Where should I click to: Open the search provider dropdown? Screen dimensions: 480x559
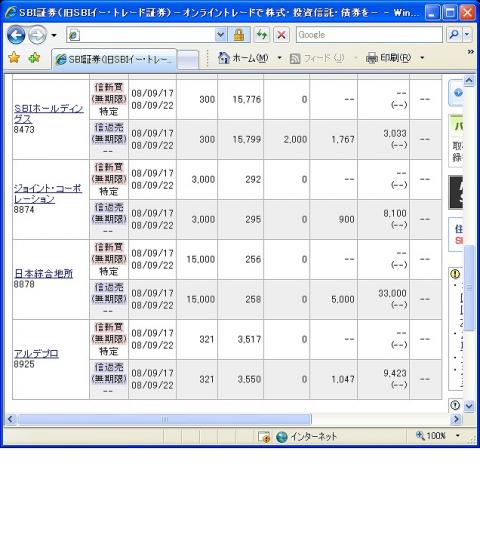coord(467,35)
